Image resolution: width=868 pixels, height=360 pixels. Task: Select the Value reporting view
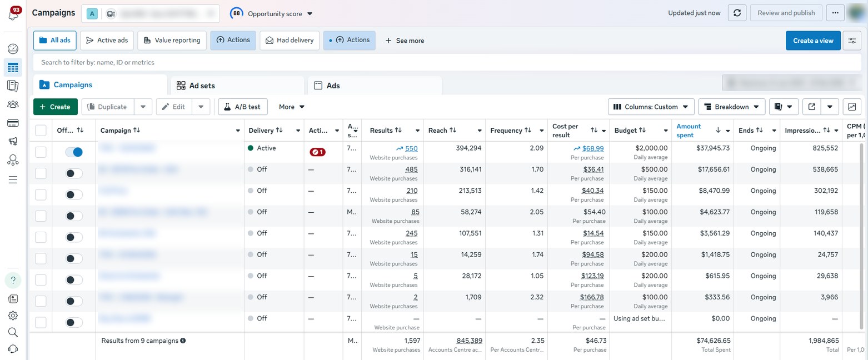click(x=172, y=41)
